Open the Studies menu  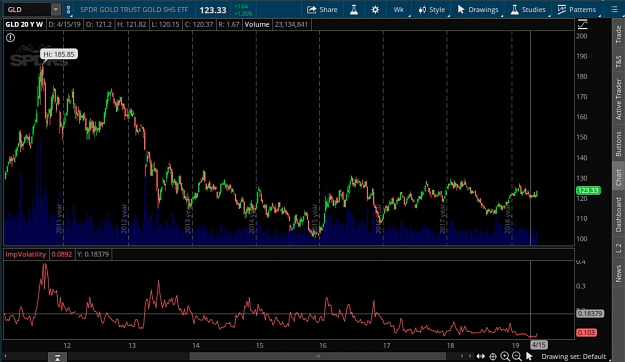pyautogui.click(x=528, y=10)
